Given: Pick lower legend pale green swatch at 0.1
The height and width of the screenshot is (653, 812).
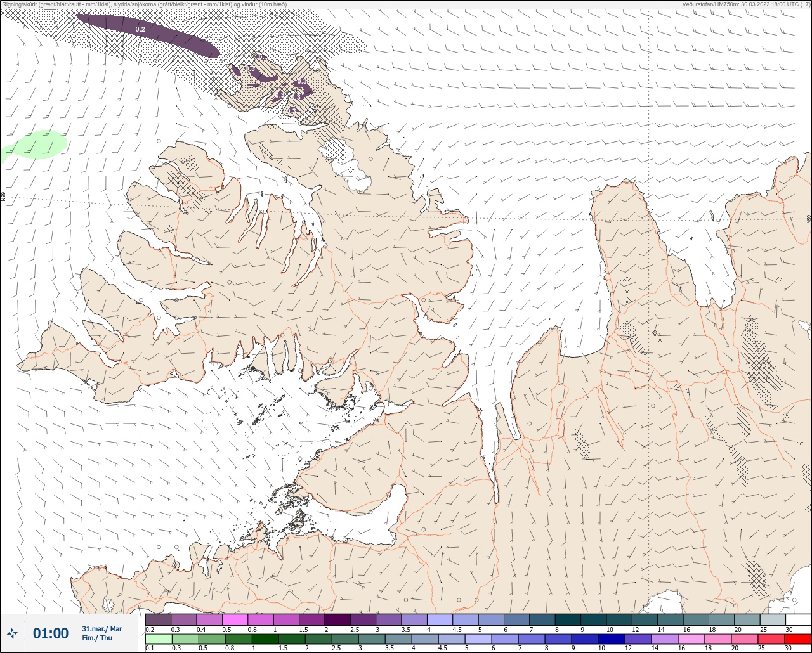Looking at the screenshot, I should [x=158, y=639].
